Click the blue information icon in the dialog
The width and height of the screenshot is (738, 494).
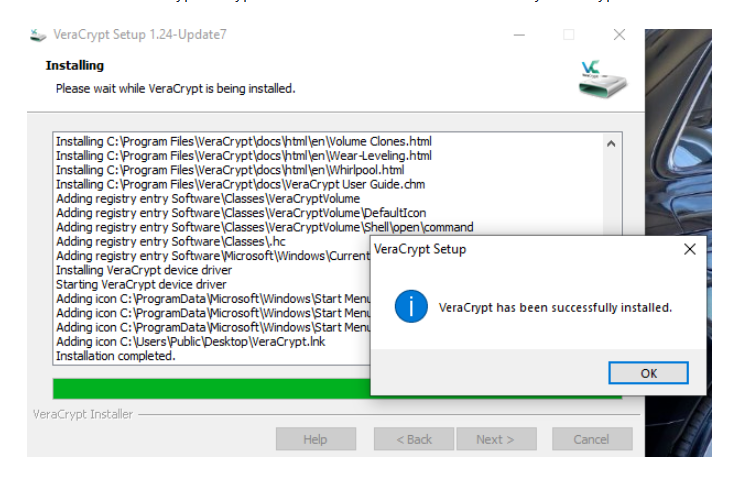coord(411,306)
